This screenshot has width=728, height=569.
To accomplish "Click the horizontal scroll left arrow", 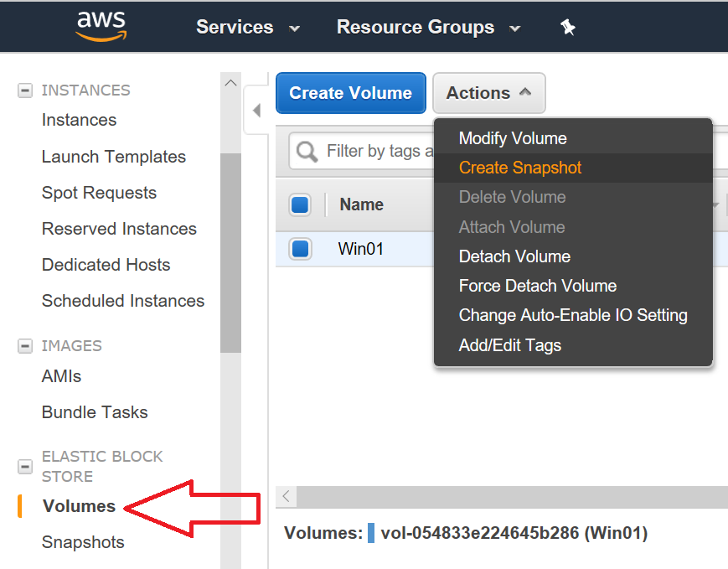I will [286, 496].
